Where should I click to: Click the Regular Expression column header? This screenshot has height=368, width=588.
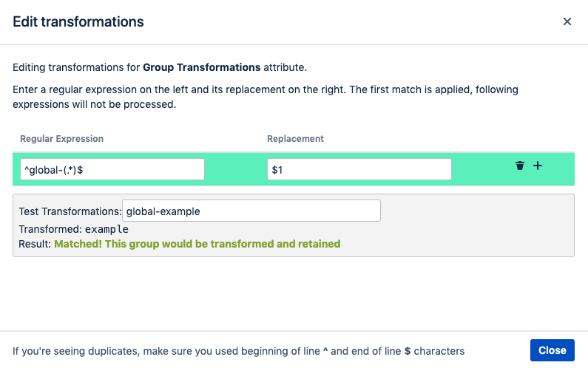coord(62,139)
